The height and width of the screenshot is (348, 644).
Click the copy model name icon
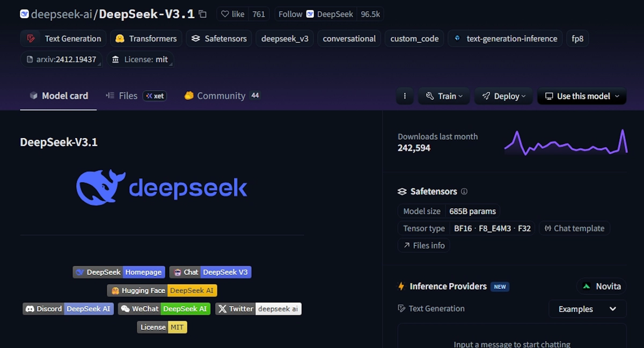202,14
